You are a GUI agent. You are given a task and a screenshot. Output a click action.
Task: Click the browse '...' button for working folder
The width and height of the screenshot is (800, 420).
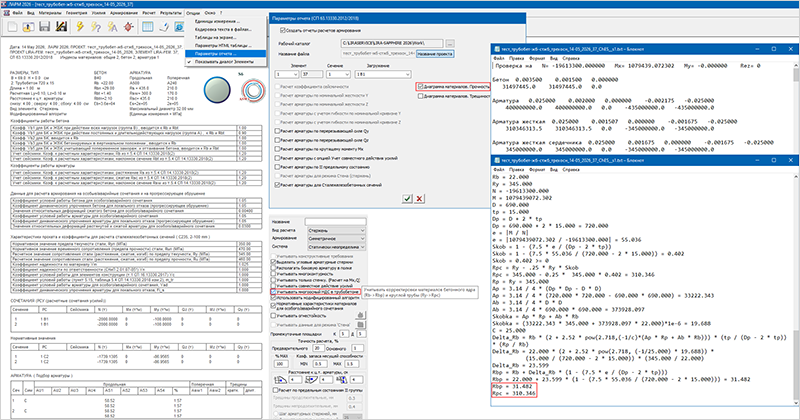(449, 44)
